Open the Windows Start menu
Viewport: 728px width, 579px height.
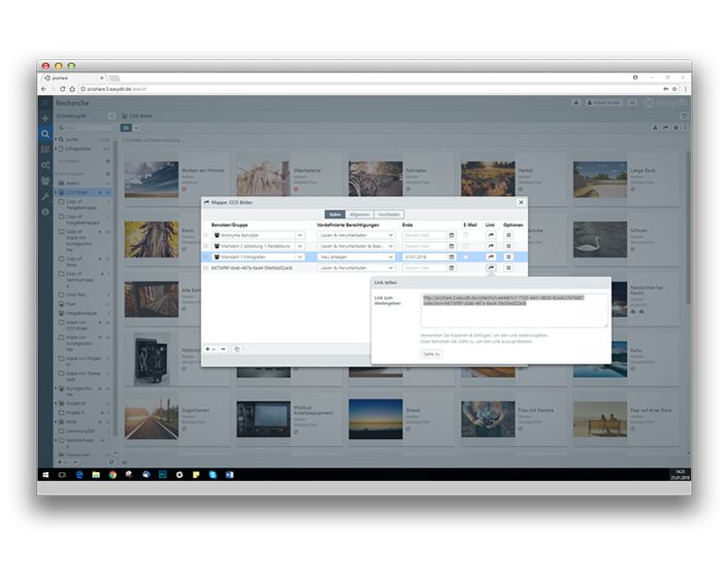coord(46,475)
